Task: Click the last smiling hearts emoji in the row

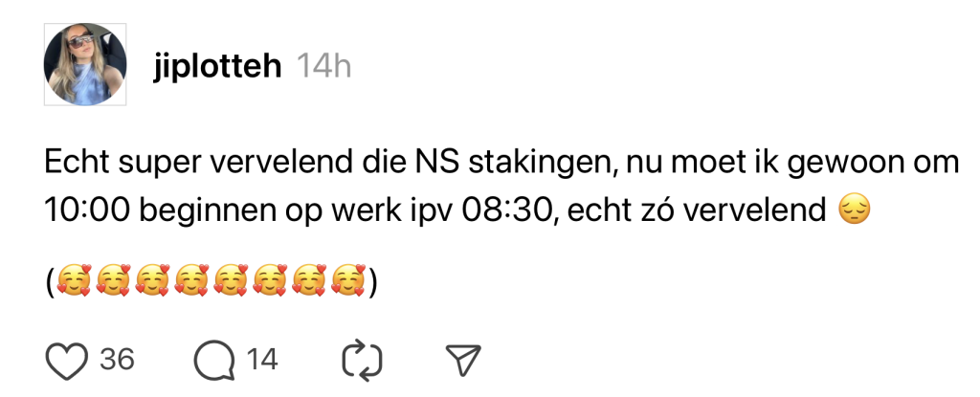Action: pos(348,281)
